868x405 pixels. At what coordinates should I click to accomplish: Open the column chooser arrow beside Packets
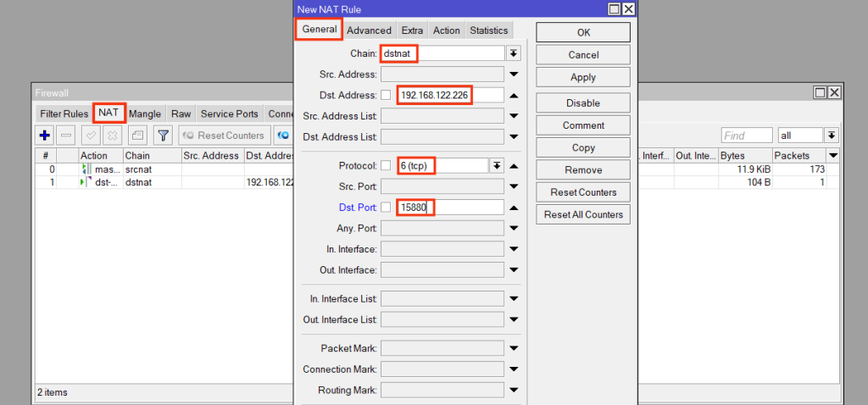[x=832, y=156]
